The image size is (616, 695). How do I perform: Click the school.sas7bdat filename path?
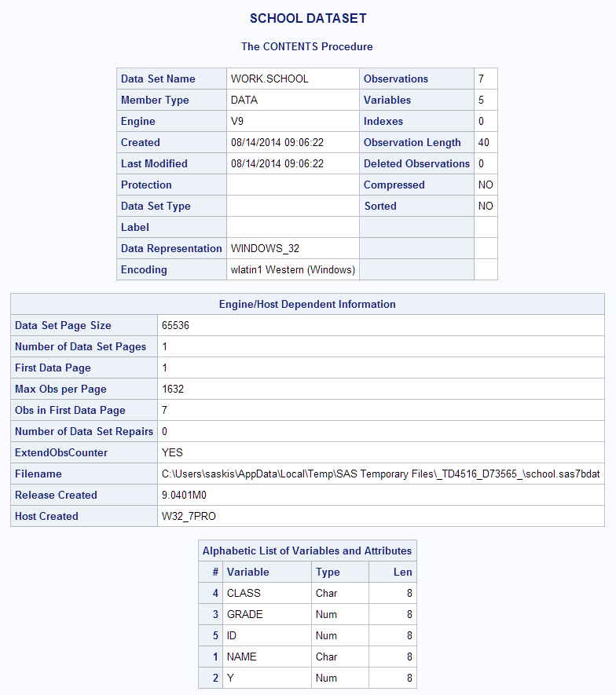[x=380, y=474]
